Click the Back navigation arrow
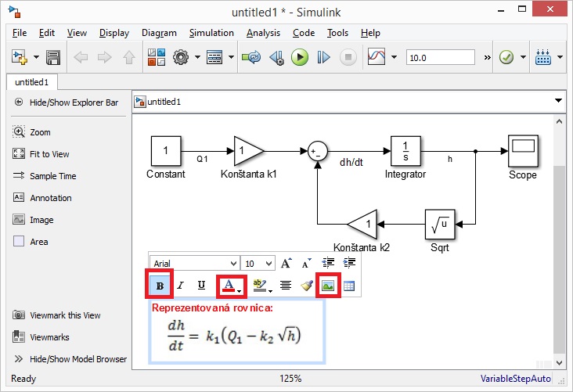The width and height of the screenshot is (573, 392). 81,57
